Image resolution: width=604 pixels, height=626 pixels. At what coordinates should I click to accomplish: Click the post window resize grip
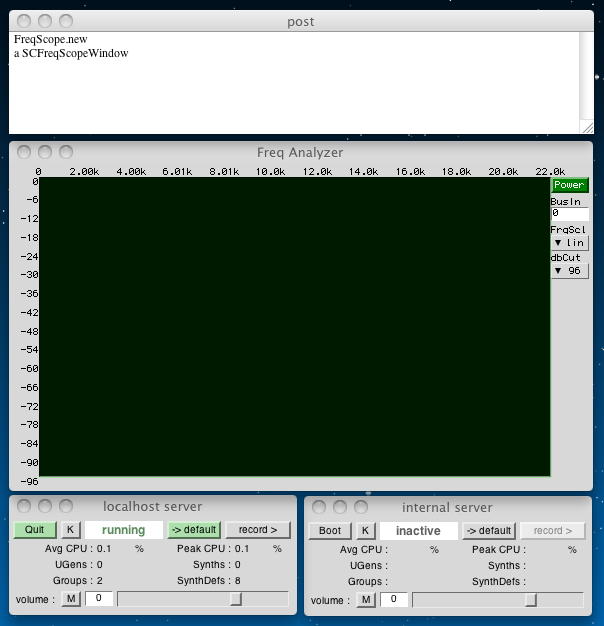tap(588, 127)
